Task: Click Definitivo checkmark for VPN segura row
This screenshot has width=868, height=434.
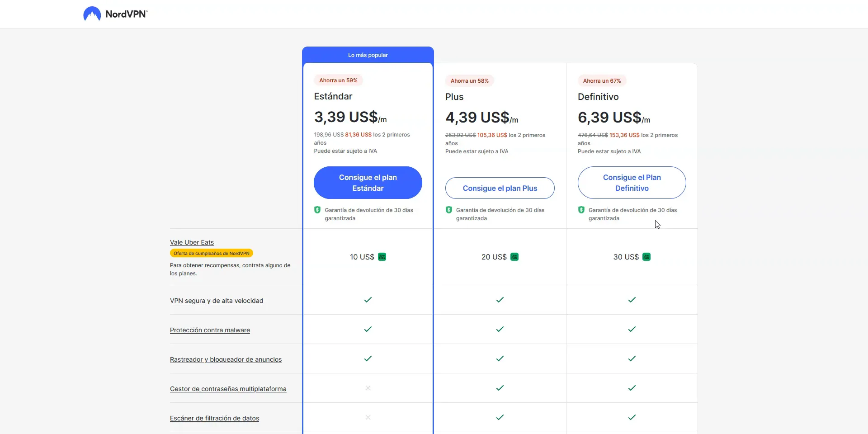Action: coord(632,300)
